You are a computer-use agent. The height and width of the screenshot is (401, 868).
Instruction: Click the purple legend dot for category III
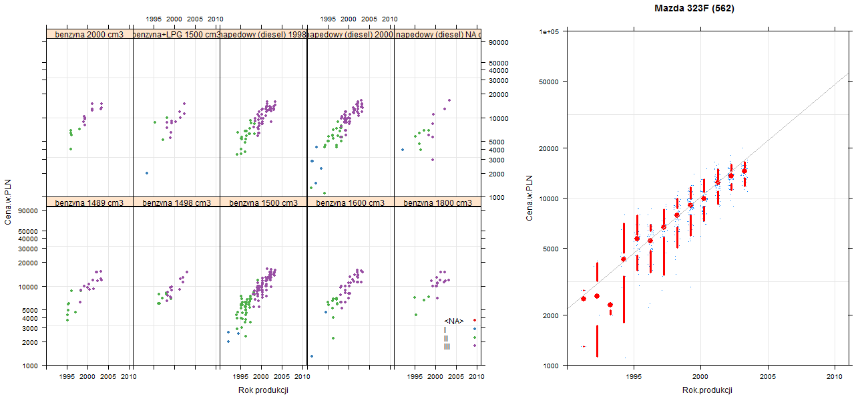click(x=474, y=346)
